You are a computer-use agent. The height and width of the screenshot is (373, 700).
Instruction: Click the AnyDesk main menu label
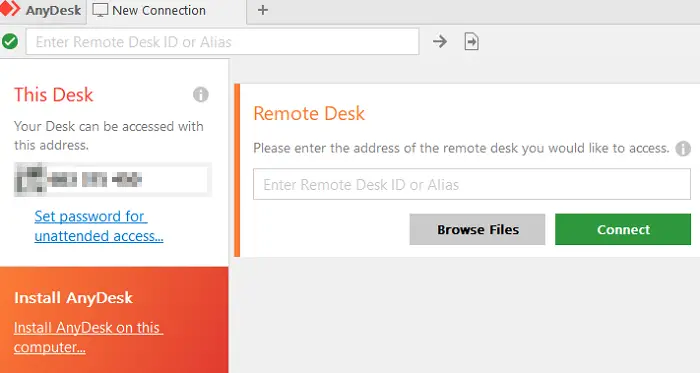click(x=53, y=10)
